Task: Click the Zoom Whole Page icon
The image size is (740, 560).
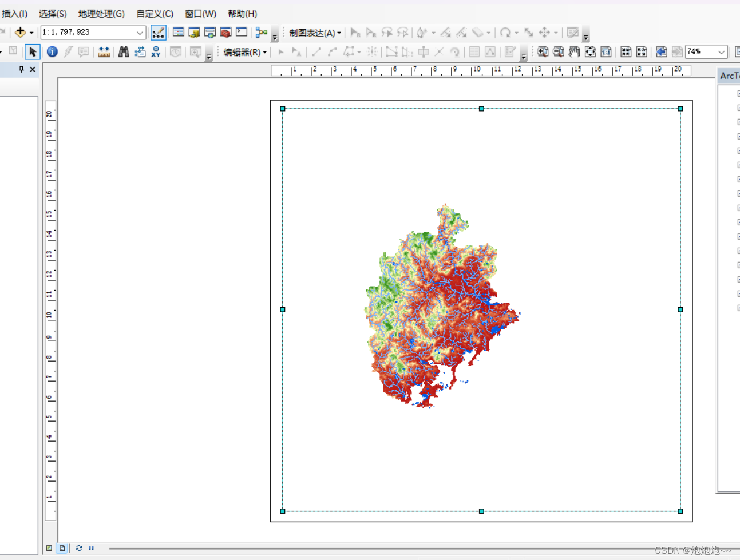Action: [590, 52]
